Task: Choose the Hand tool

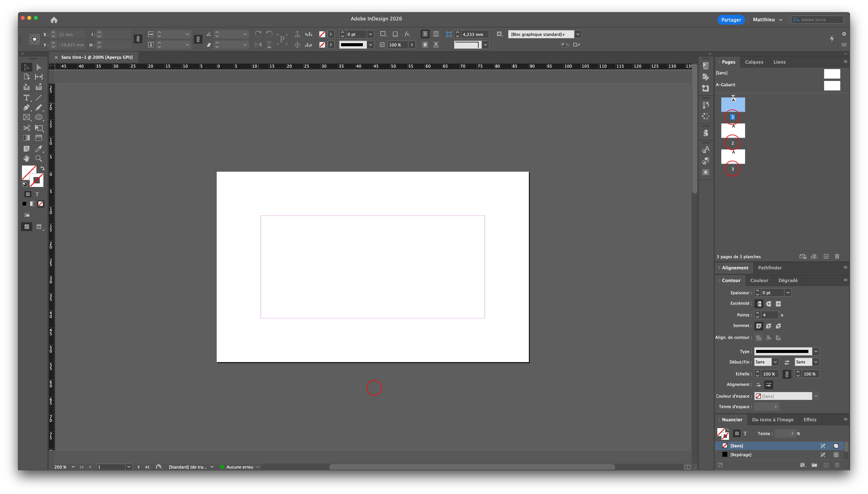Action: [26, 158]
